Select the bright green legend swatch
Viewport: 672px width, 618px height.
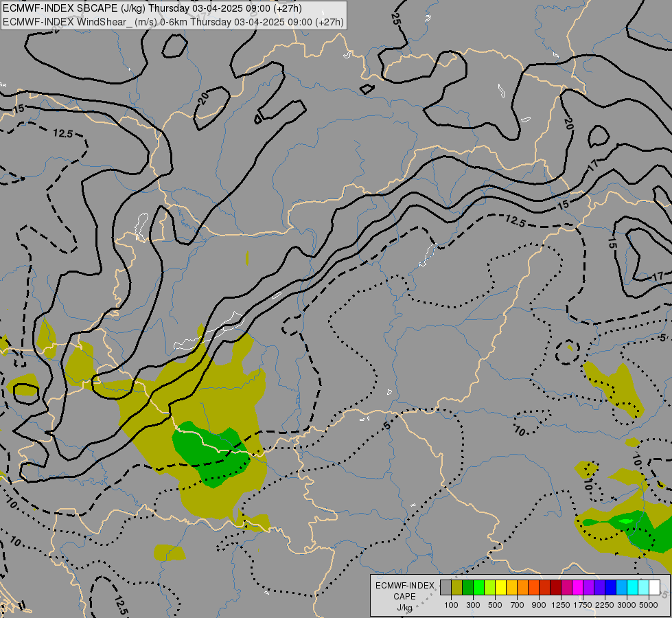[x=478, y=587]
